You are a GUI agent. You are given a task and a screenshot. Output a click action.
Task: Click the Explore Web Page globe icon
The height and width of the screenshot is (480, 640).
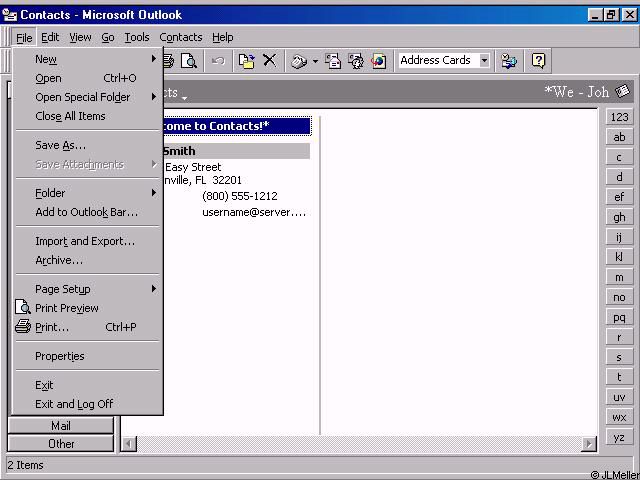tap(379, 61)
